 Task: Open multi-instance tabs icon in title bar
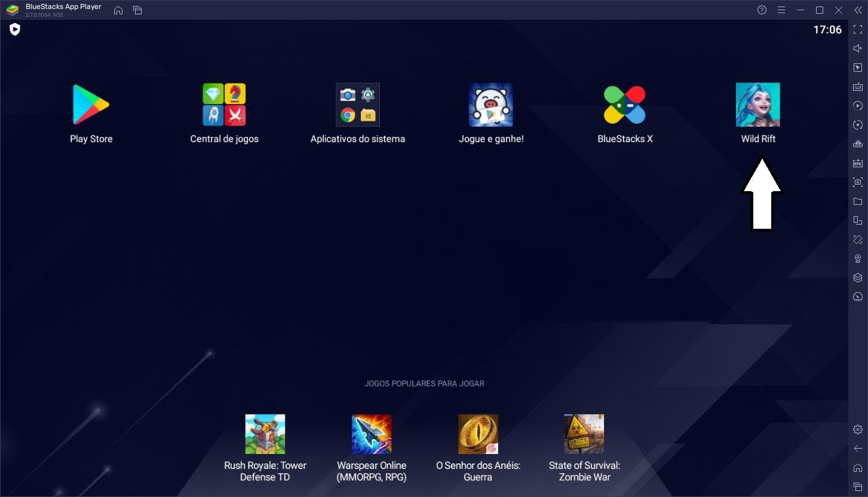(137, 10)
